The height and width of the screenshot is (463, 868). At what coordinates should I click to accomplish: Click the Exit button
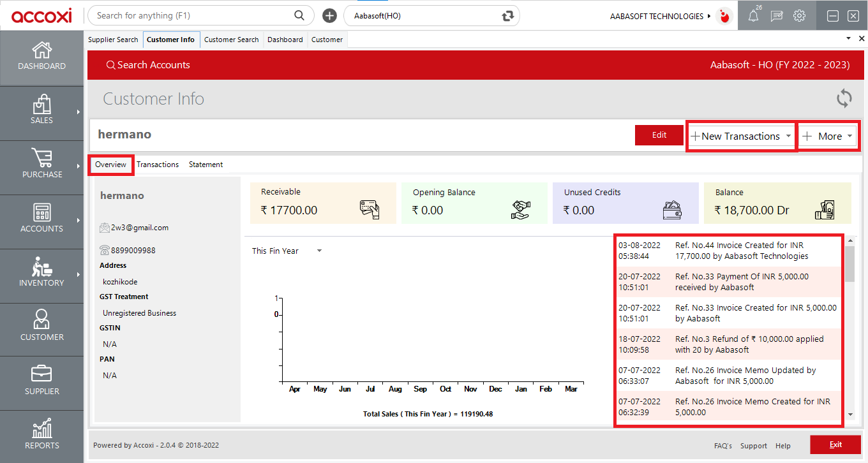point(835,445)
